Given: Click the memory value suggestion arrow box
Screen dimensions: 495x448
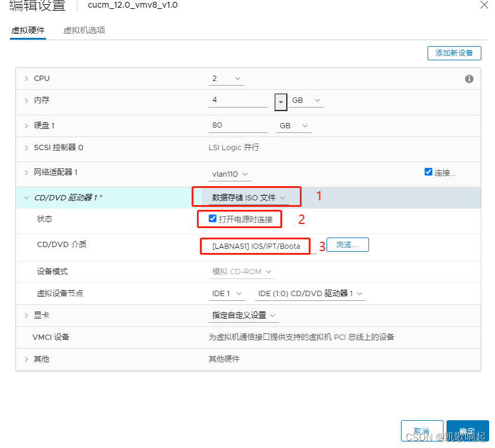Looking at the screenshot, I should point(280,102).
